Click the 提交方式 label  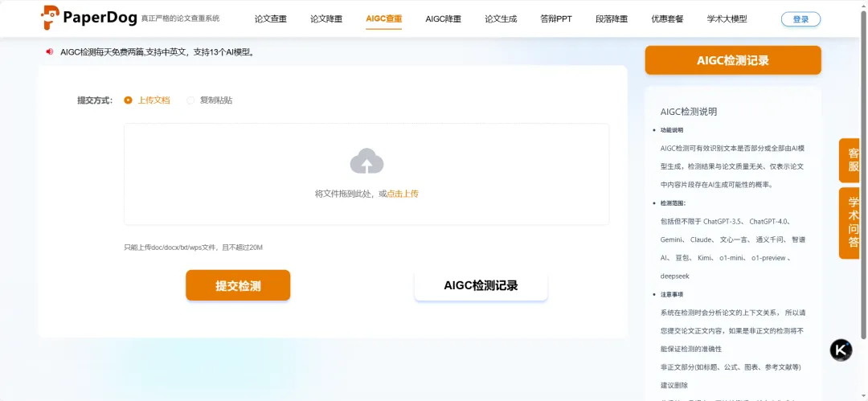click(95, 100)
